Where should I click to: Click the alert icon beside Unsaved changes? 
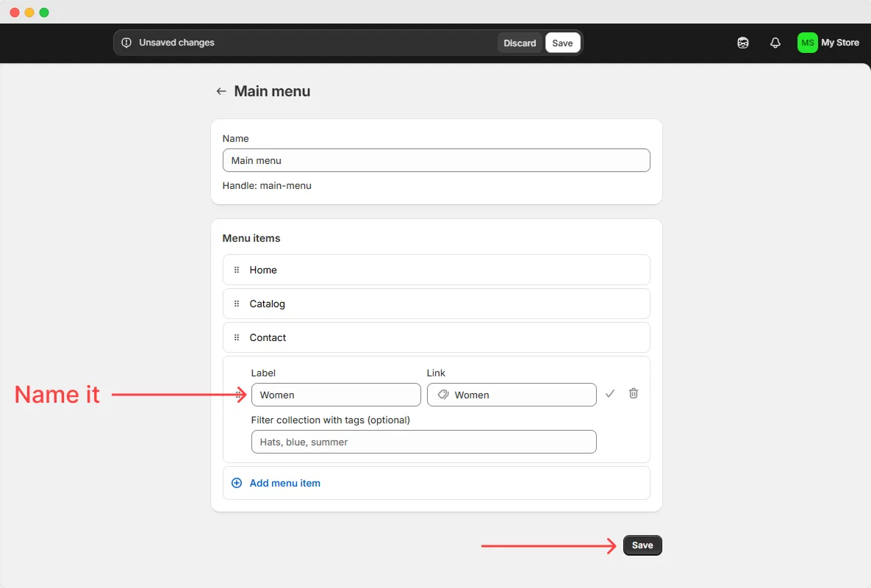[127, 43]
